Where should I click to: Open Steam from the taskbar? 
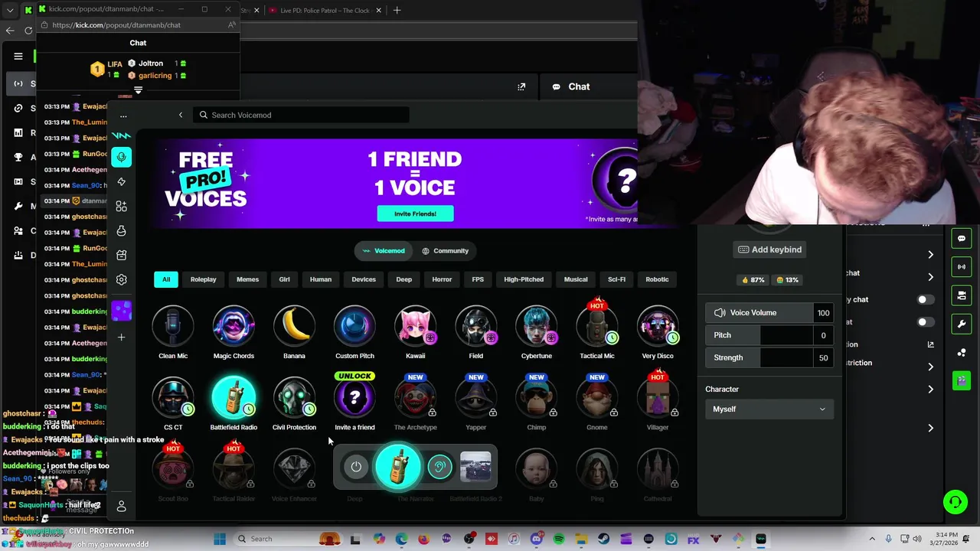coord(604,539)
